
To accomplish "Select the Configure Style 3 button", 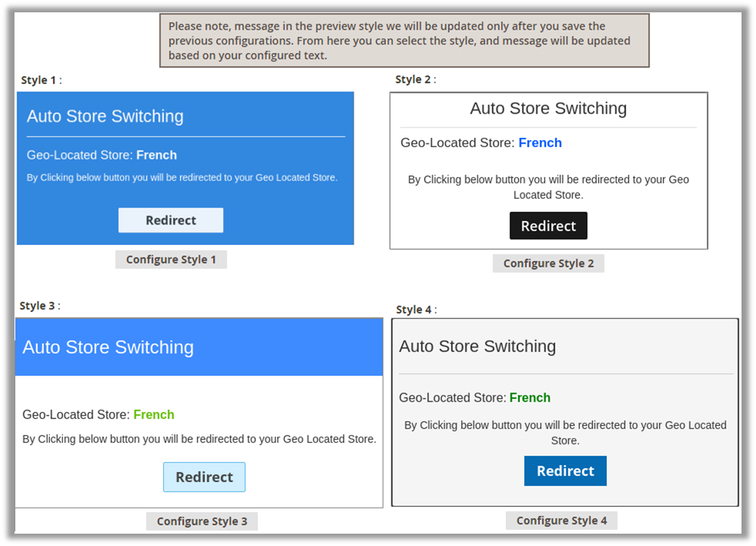I will coord(202,521).
